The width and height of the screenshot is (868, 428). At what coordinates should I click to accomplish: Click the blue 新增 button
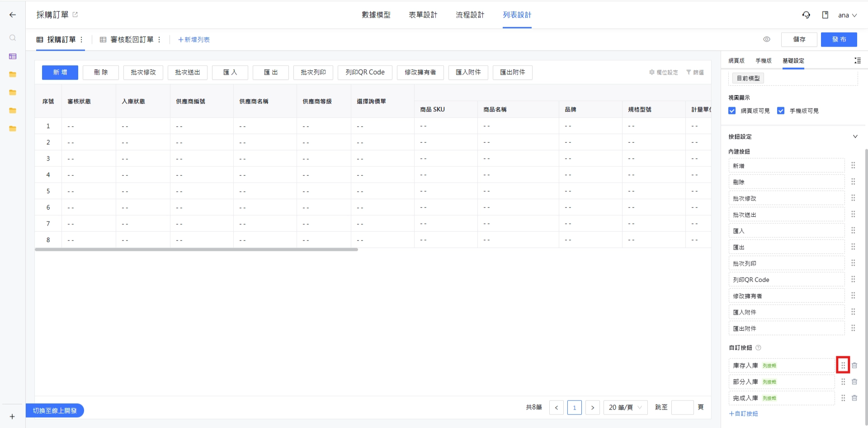coord(60,72)
